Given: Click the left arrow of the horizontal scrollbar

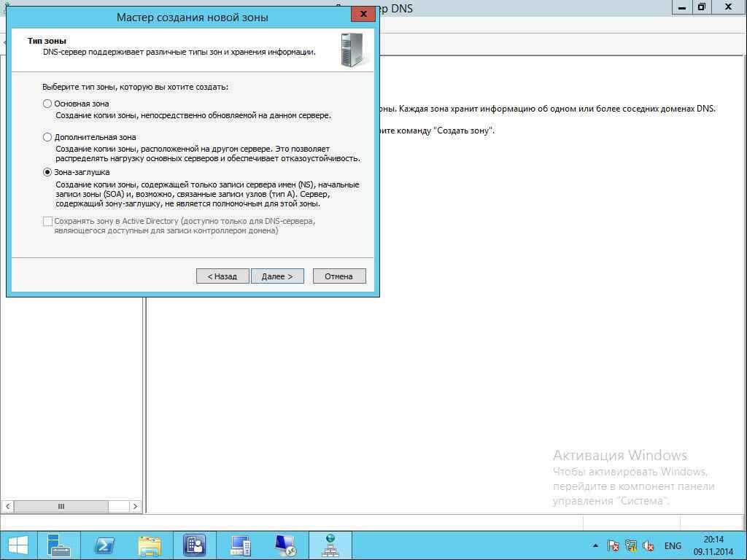Looking at the screenshot, I should (8, 506).
